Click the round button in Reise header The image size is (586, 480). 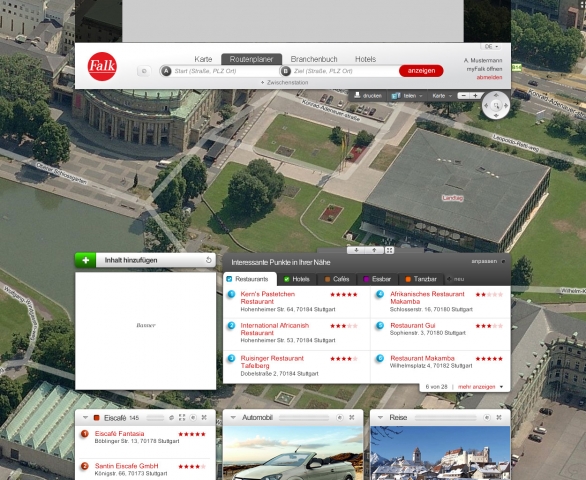click(487, 418)
